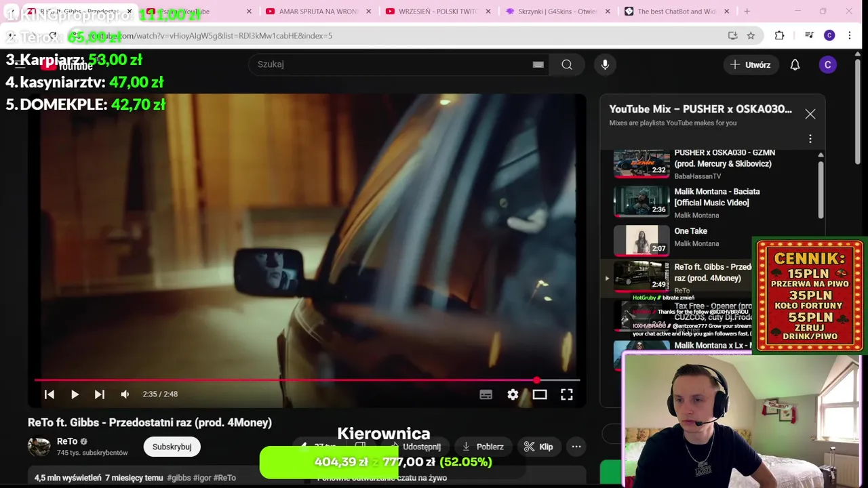868x488 pixels.
Task: Open the browser extensions puzzle icon
Action: point(779,35)
